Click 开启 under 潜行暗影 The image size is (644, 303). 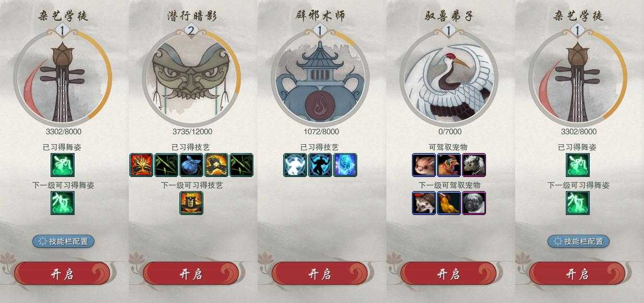(191, 274)
